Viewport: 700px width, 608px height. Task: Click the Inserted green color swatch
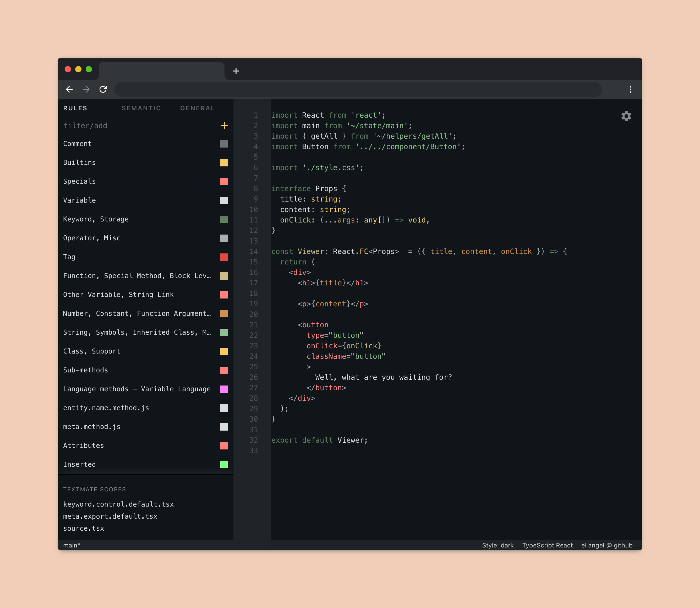tap(224, 464)
